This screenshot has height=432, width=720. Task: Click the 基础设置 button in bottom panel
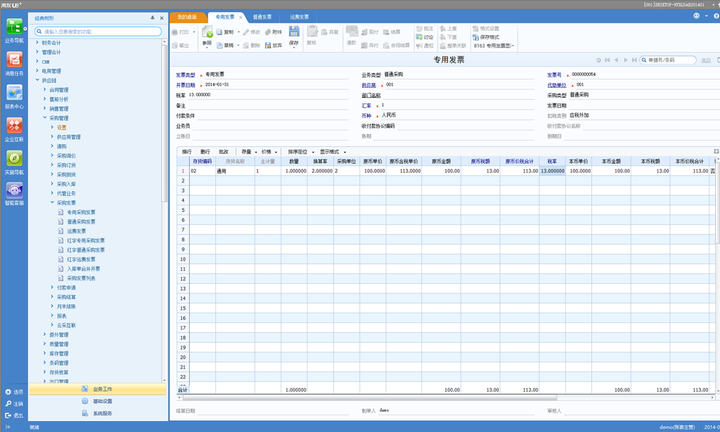[102, 400]
